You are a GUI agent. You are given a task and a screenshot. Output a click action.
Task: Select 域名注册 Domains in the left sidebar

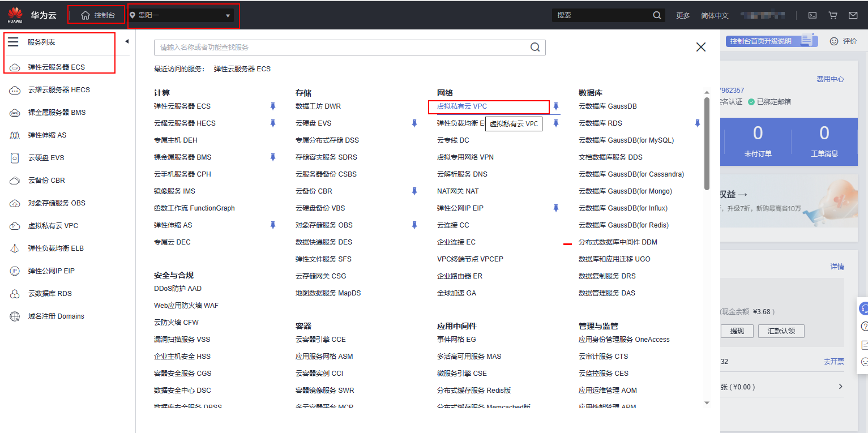(x=56, y=316)
